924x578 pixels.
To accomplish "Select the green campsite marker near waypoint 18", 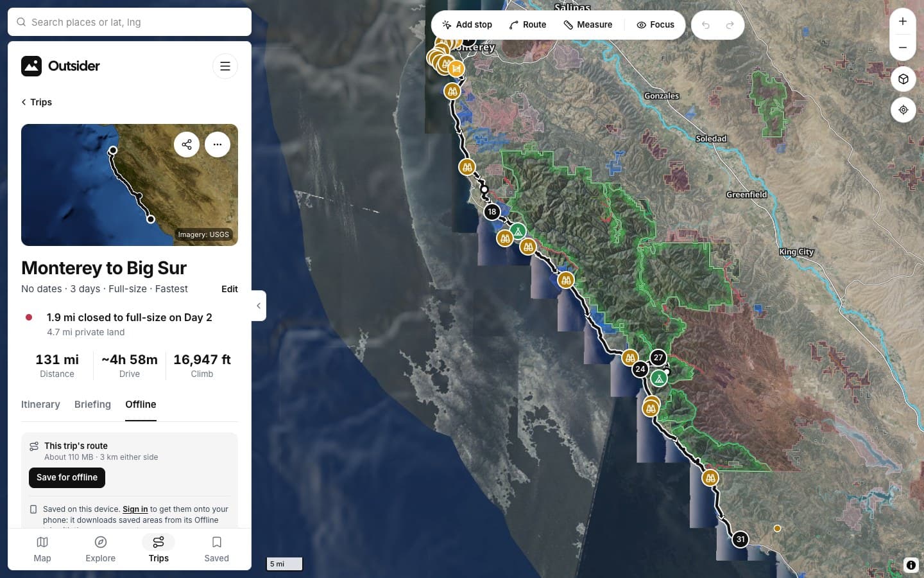I will pyautogui.click(x=518, y=231).
